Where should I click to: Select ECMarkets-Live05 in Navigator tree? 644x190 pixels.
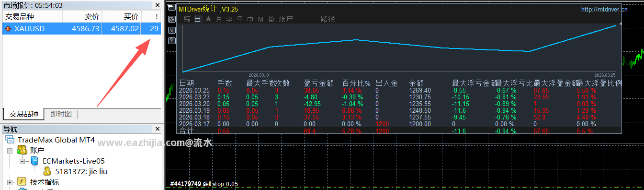pyautogui.click(x=74, y=161)
